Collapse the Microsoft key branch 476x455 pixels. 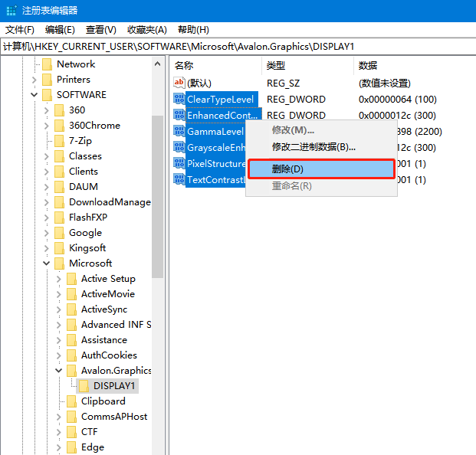pos(47,264)
